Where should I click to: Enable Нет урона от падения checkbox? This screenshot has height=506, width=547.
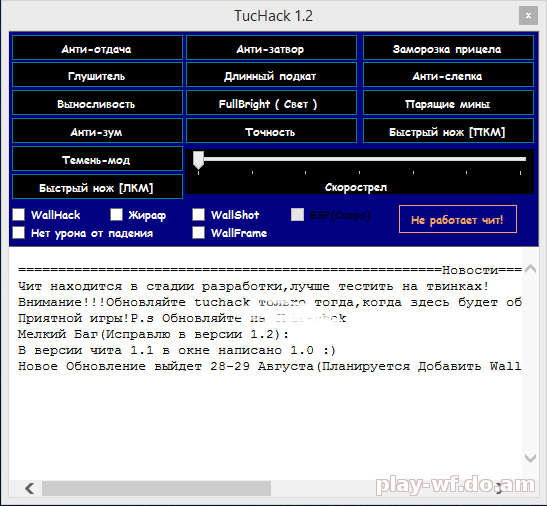tap(18, 232)
